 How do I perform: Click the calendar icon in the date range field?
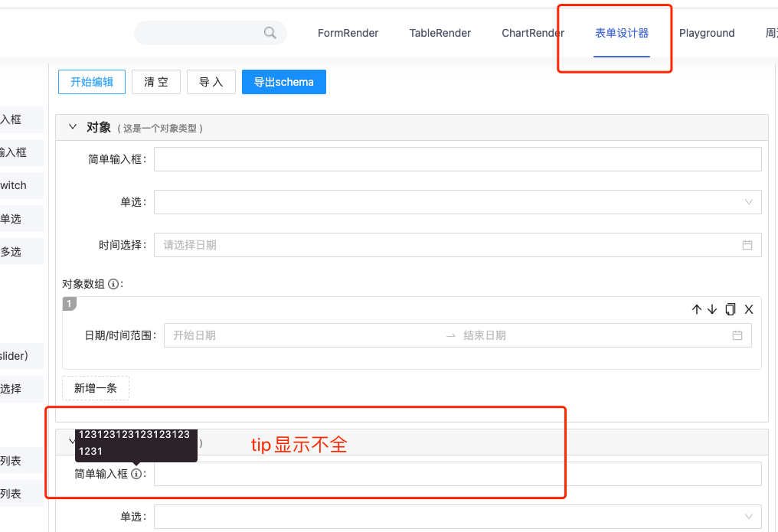[737, 335]
